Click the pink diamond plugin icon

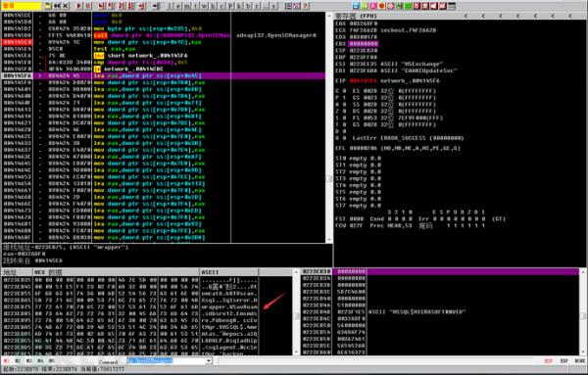(390, 6)
